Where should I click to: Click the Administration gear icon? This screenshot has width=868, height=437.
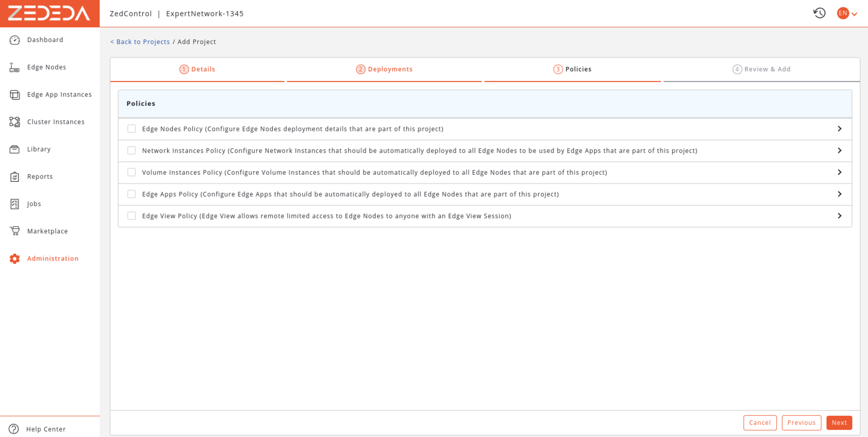(15, 259)
